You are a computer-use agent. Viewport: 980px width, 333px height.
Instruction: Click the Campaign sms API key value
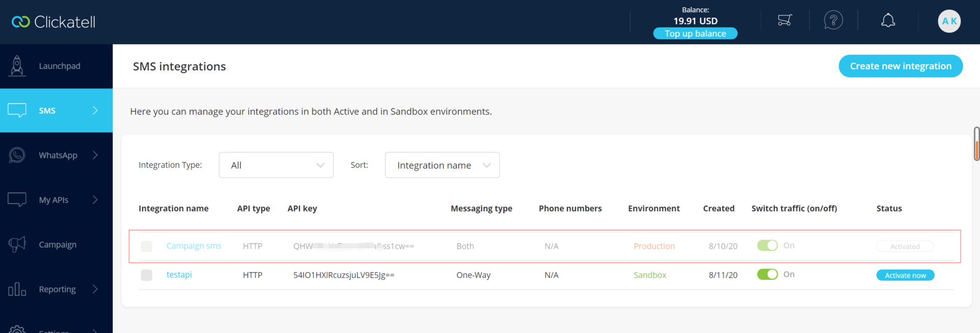coord(353,246)
